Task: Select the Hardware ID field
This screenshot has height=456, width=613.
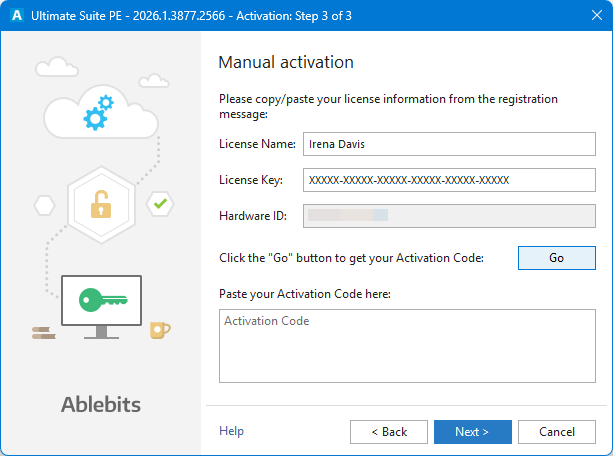Action: tap(449, 216)
